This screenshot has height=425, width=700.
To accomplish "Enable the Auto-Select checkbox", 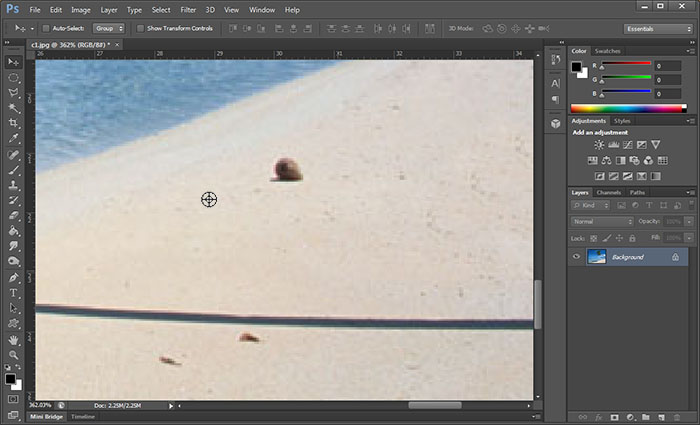I will point(46,29).
